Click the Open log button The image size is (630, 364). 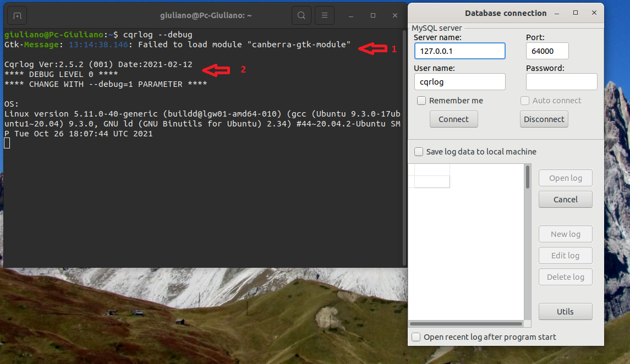coord(565,178)
